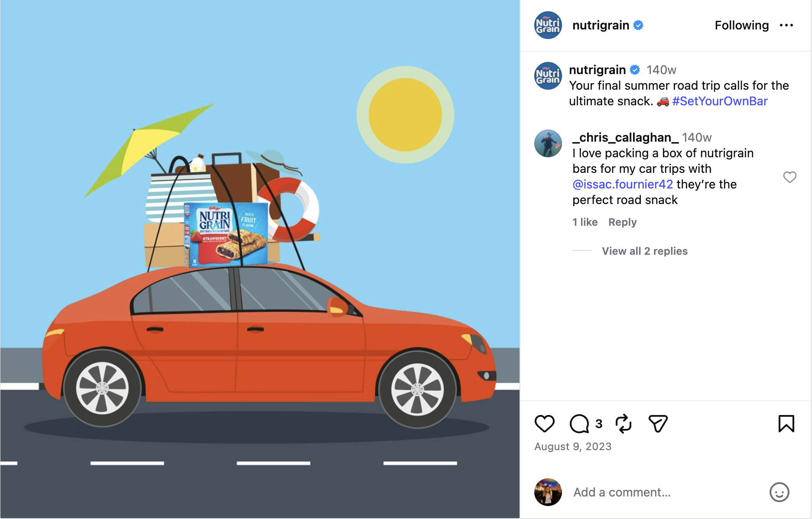
Task: Open the #SetYourOwnBar hashtag
Action: 720,101
